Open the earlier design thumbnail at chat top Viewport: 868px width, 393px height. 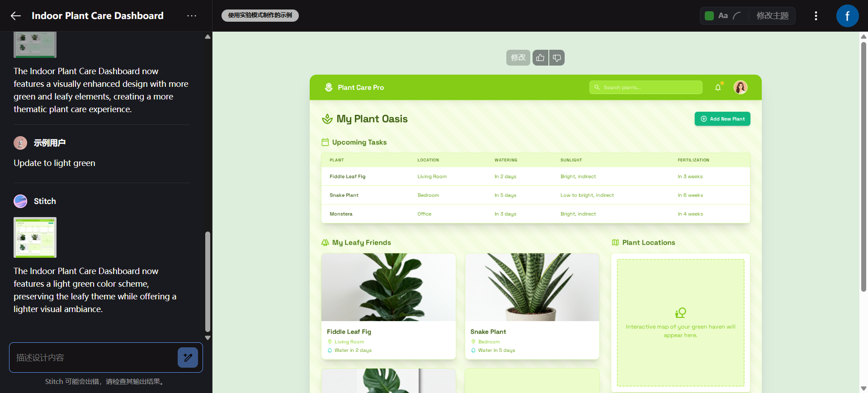pyautogui.click(x=35, y=44)
